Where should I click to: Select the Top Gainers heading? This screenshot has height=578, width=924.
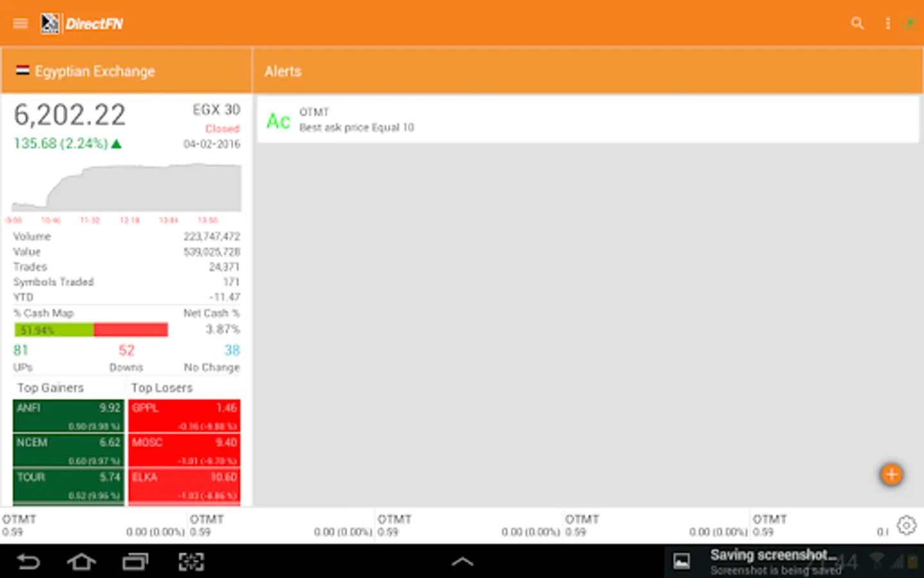tap(51, 388)
